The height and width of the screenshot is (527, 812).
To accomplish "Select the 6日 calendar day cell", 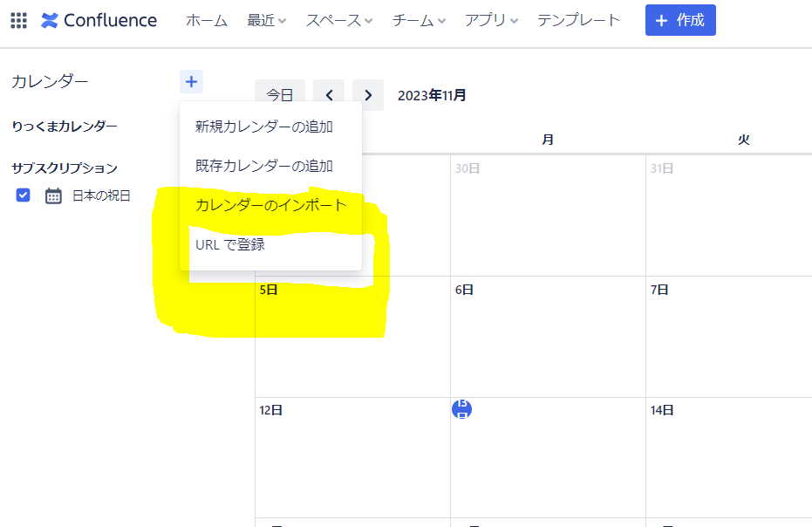I will tap(548, 337).
